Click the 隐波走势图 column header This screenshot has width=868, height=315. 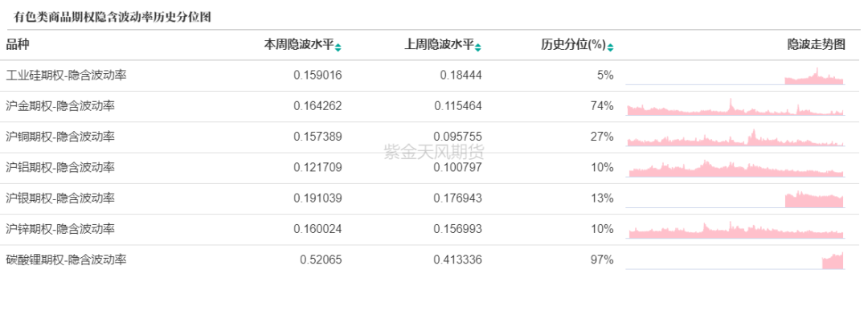tap(817, 45)
